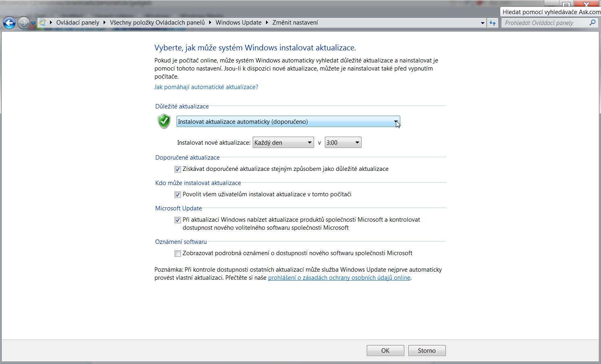
Task: Click the refresh button beside address bar
Action: pos(493,23)
